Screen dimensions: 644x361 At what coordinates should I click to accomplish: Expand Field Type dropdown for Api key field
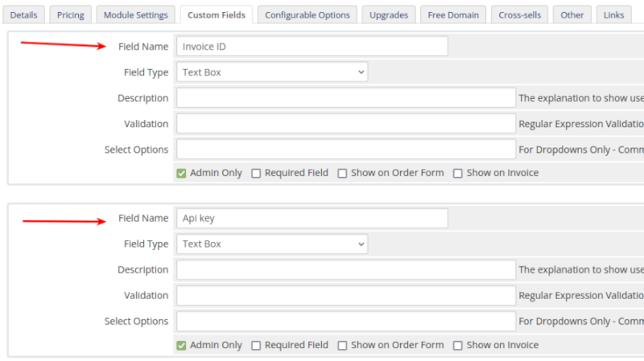tap(271, 244)
